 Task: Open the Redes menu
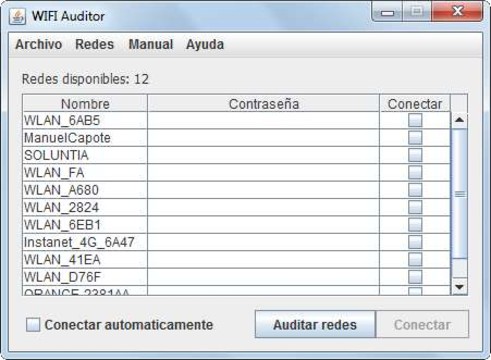coord(95,44)
